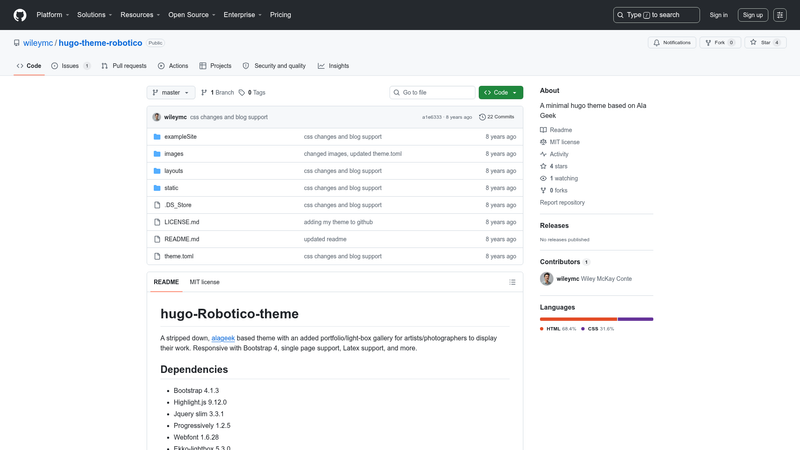
Task: Expand the Enterprise menu
Action: click(x=242, y=15)
